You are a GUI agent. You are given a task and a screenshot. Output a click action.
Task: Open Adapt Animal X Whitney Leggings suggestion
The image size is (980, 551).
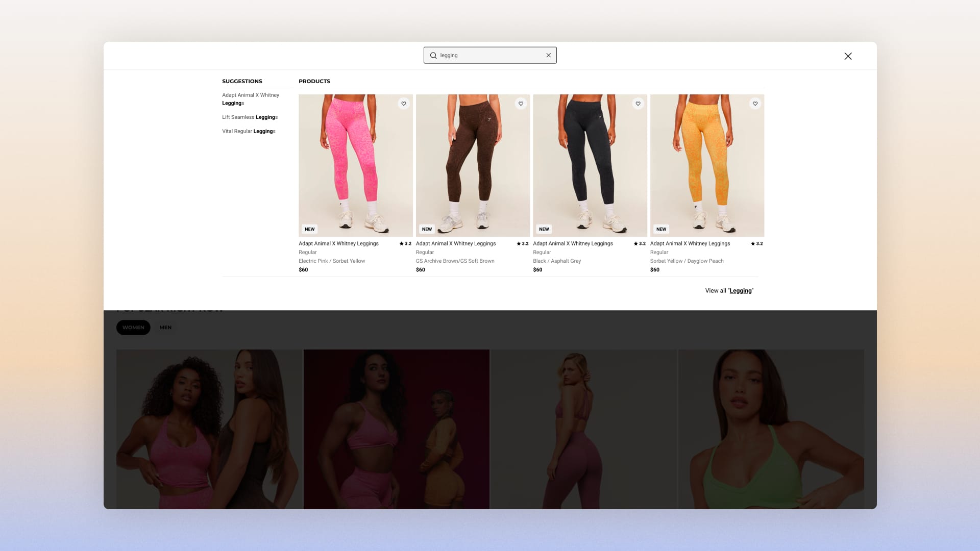pyautogui.click(x=250, y=99)
